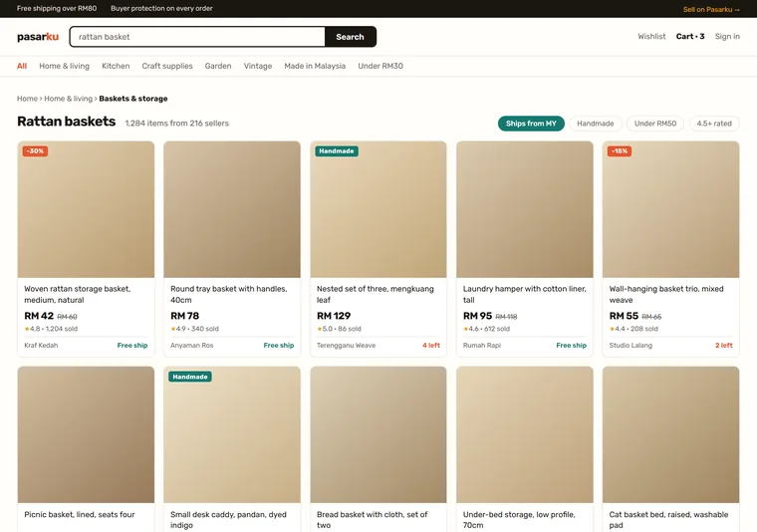The height and width of the screenshot is (532, 757).
Task: Click the RM 42 price
Action: (x=39, y=316)
